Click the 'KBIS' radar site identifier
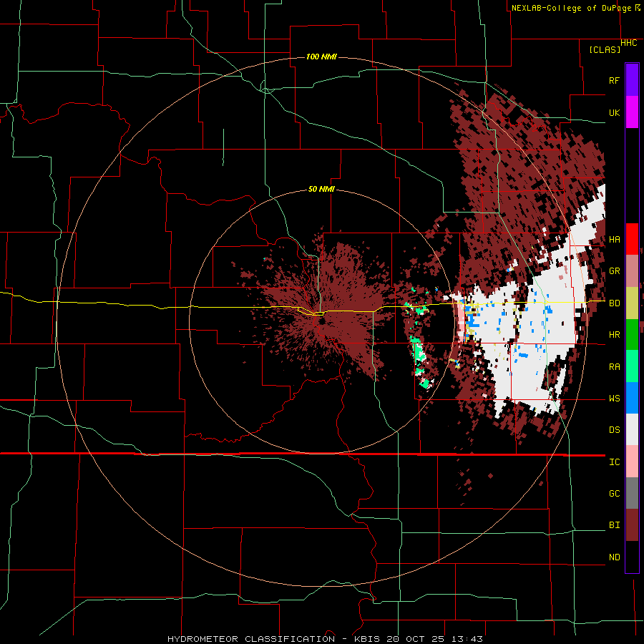 366,639
